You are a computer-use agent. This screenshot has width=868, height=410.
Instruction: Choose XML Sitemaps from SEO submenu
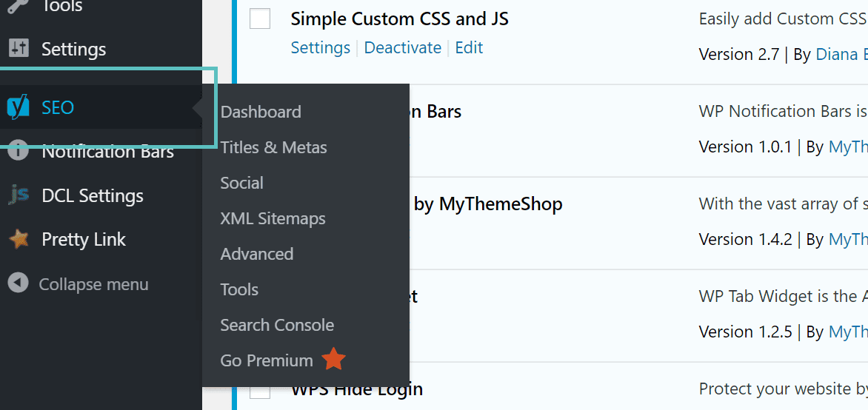273,218
